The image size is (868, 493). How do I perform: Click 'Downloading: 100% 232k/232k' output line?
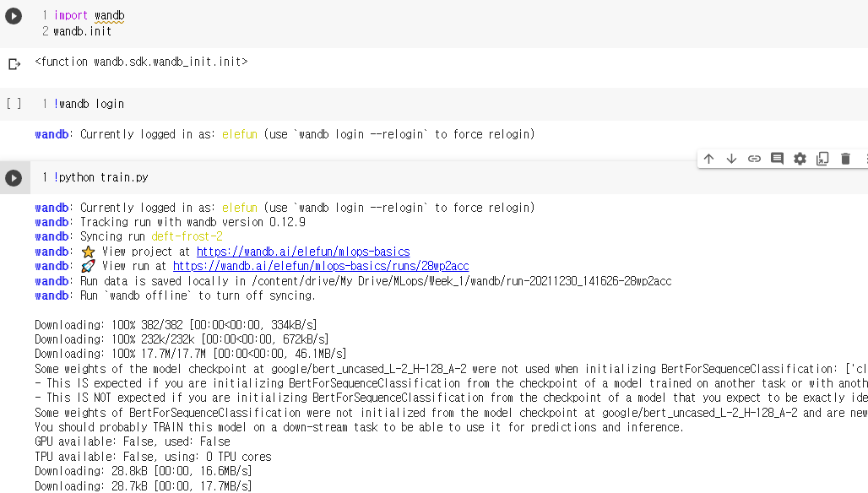click(182, 339)
